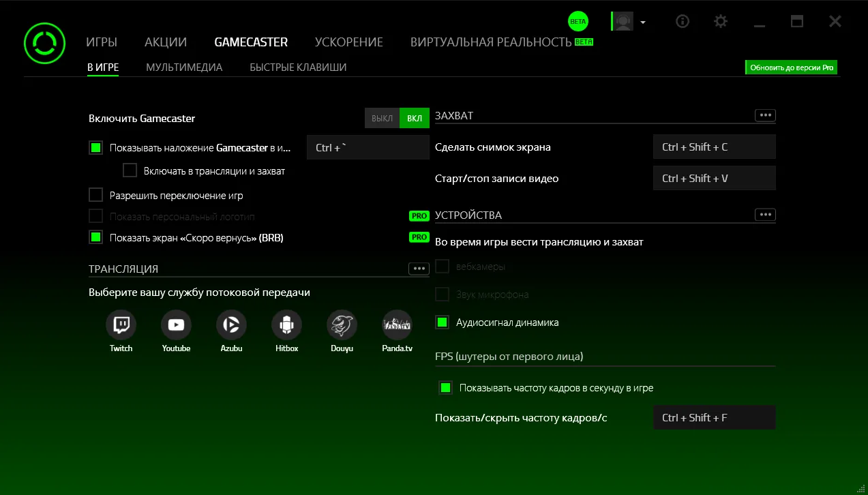The height and width of the screenshot is (495, 868).
Task: Enable Разрешить переключение игр checkbox
Action: click(95, 195)
